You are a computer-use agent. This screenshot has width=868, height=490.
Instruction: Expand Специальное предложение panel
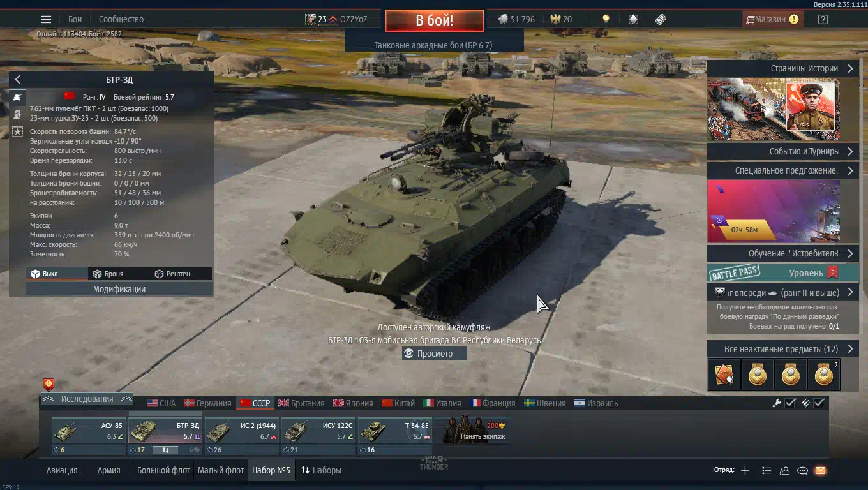[x=783, y=170]
